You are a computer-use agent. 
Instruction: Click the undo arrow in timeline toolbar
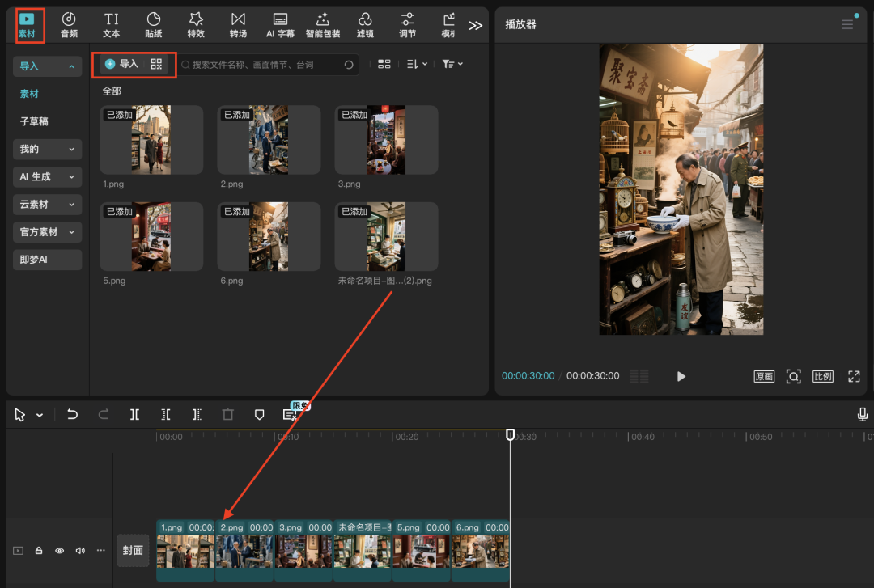(x=72, y=414)
